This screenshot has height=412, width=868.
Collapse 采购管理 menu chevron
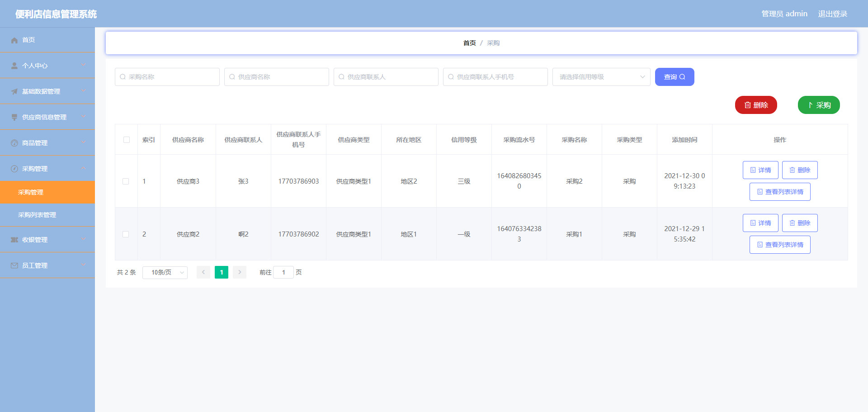84,169
